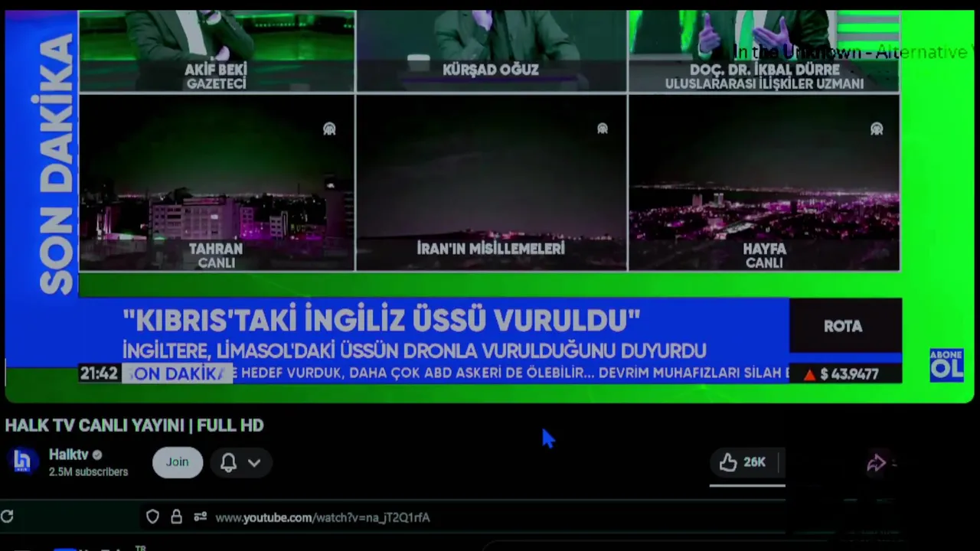Share the video using arrow icon
This screenshot has height=551, width=980.
pyautogui.click(x=876, y=463)
